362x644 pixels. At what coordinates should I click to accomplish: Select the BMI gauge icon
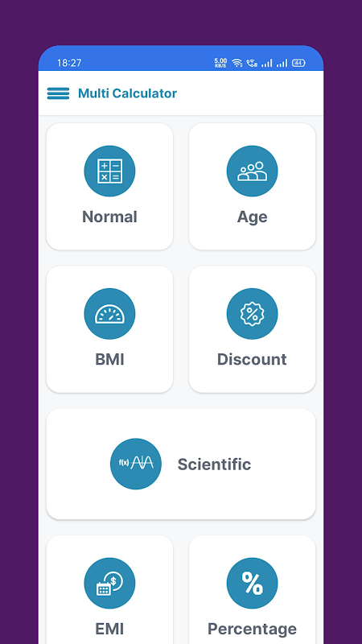coord(109,314)
